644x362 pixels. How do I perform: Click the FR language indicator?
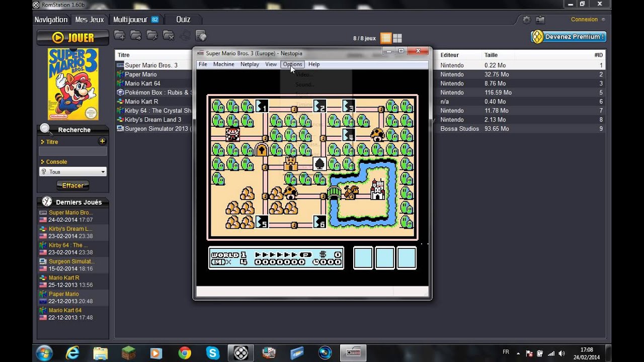coord(506,352)
